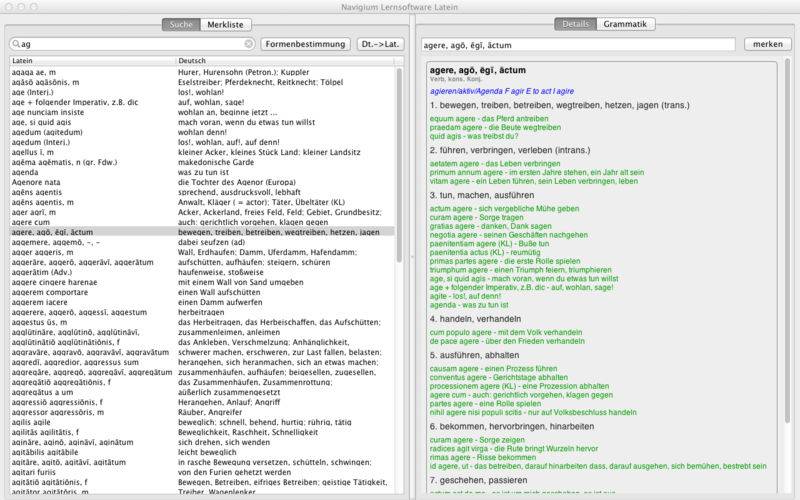800x500 pixels.
Task: Select the row 'agaga ae, m'
Action: coord(202,72)
